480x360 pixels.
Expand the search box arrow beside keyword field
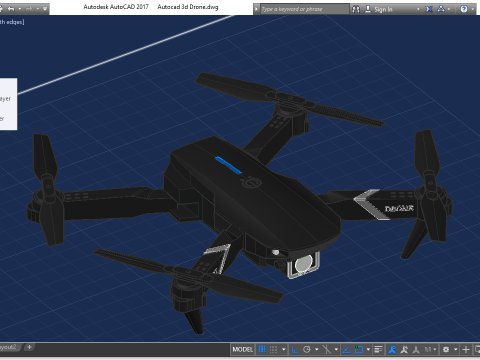pyautogui.click(x=256, y=9)
